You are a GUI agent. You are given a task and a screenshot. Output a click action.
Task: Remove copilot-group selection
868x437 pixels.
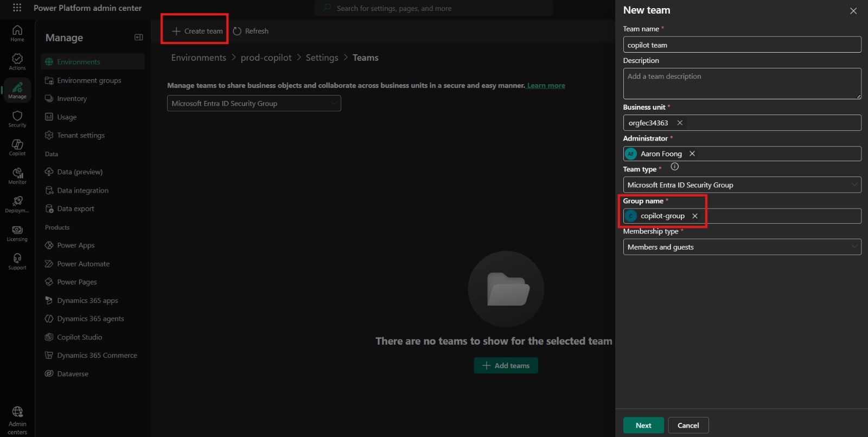click(695, 216)
